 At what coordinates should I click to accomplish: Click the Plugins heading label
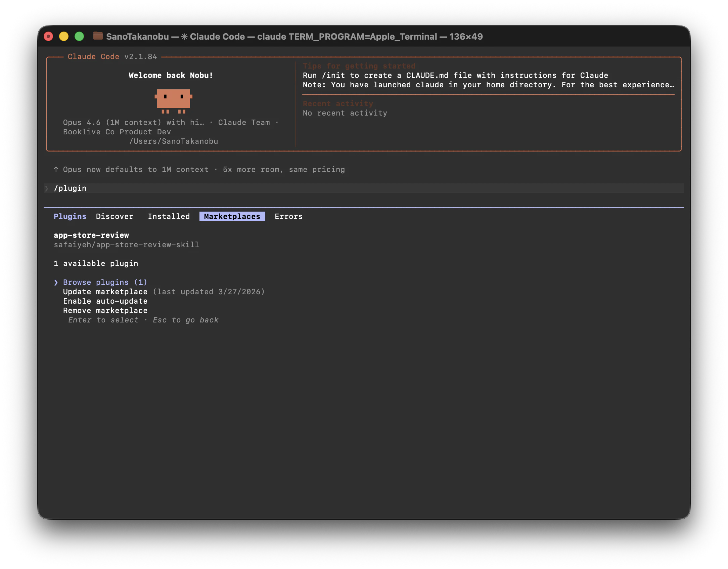[x=70, y=216]
